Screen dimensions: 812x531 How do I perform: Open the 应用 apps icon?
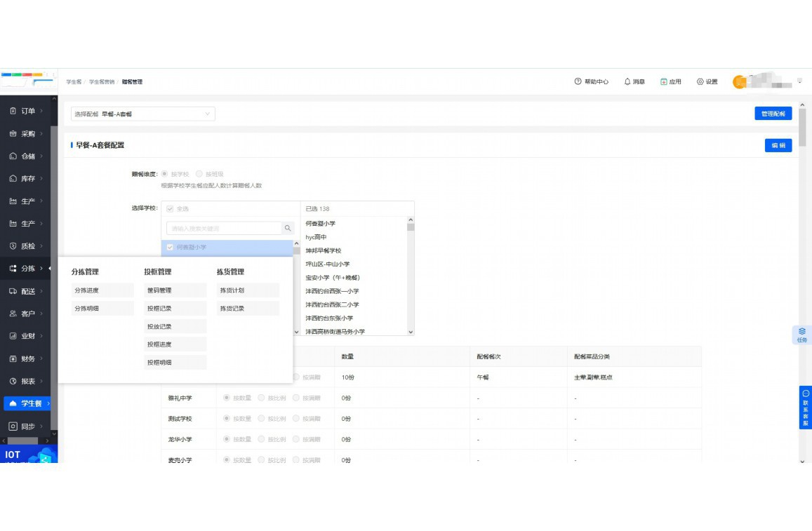[663, 82]
